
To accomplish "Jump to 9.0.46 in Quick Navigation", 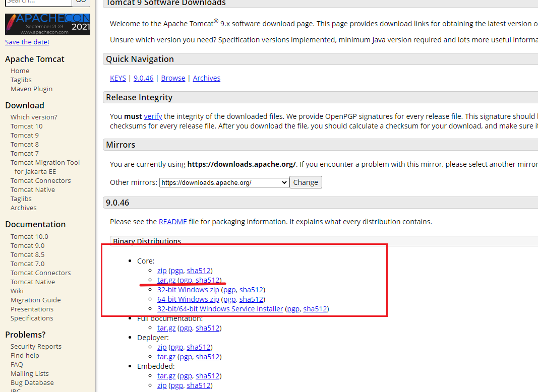I will (143, 78).
